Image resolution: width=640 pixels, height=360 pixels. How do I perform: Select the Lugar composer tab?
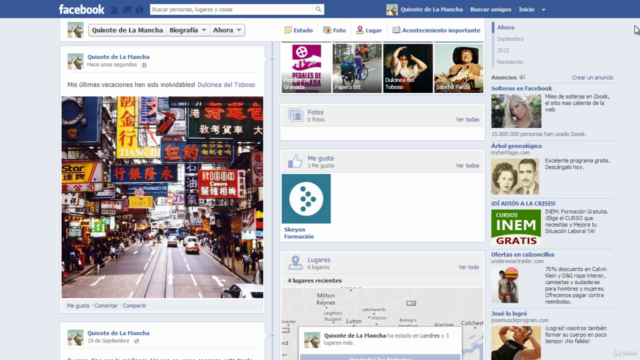[369, 30]
